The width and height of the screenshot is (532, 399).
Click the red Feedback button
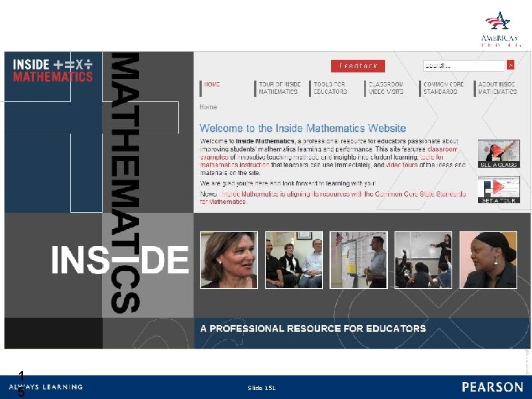coord(358,66)
